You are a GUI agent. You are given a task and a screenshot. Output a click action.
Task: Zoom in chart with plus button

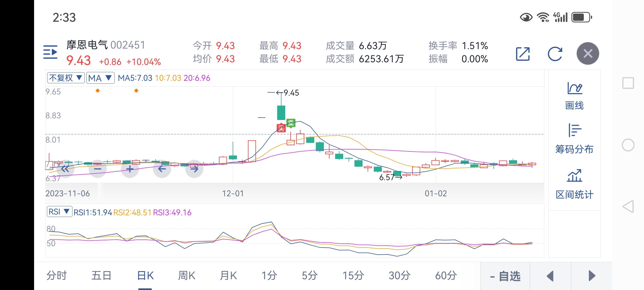130,169
